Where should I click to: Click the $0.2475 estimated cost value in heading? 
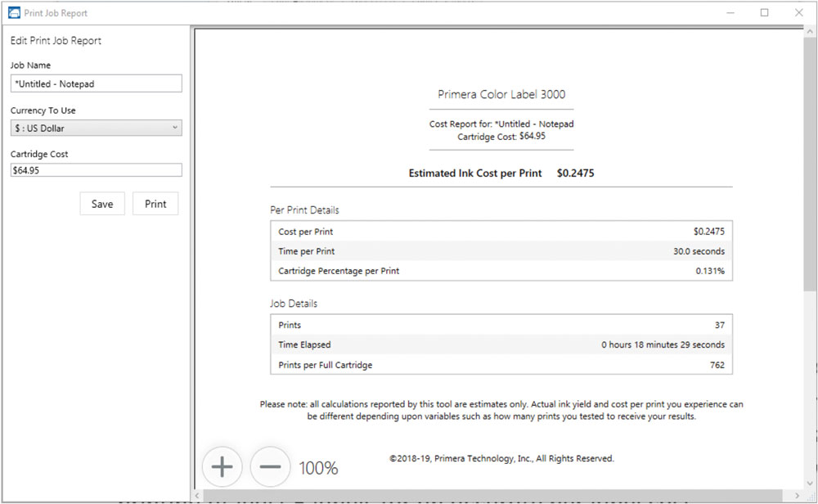pyautogui.click(x=575, y=173)
